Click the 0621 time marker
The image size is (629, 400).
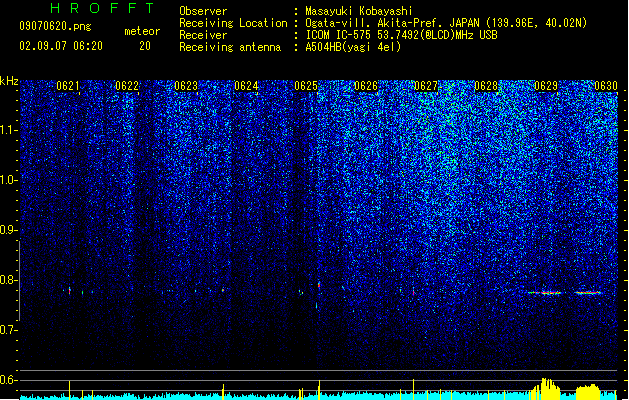point(68,86)
